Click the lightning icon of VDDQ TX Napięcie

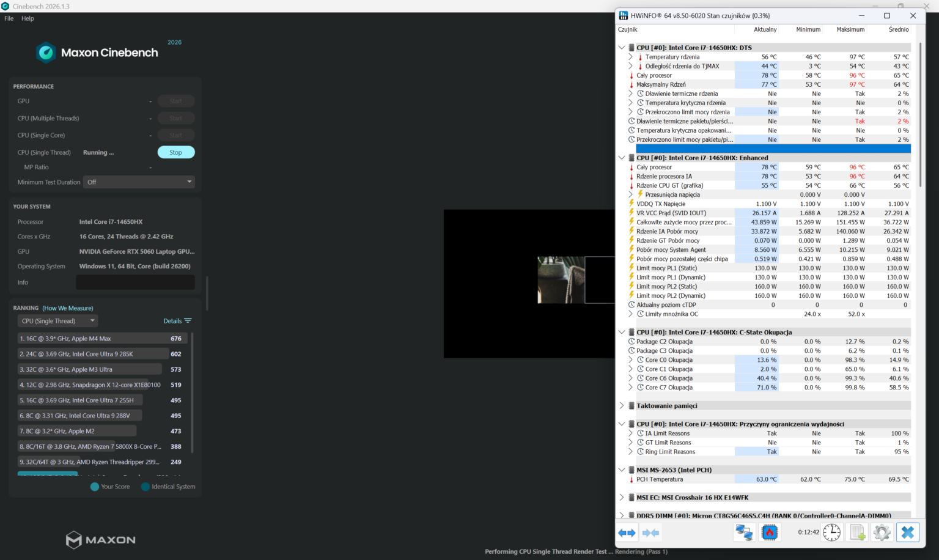pos(632,204)
